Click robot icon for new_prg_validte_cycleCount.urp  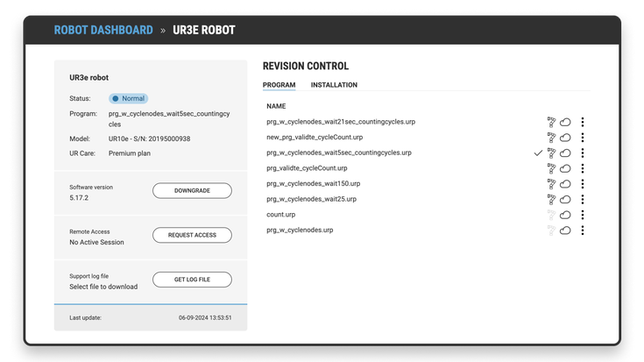[x=551, y=138]
